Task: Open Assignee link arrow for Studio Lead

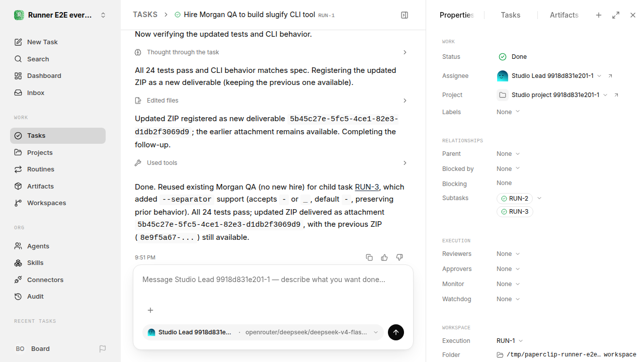Action: pyautogui.click(x=610, y=76)
